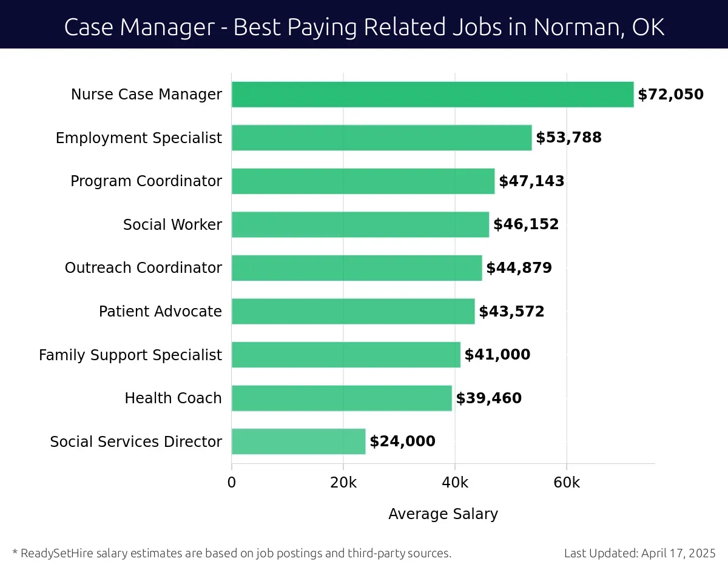The height and width of the screenshot is (570, 728).
Task: Click the Last Updated date text
Action: 639,553
